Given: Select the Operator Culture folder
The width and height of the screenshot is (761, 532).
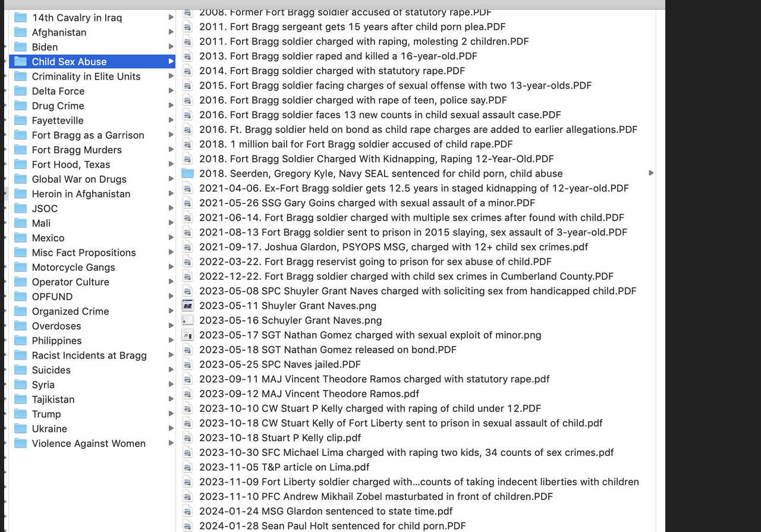Looking at the screenshot, I should coord(92,282).
